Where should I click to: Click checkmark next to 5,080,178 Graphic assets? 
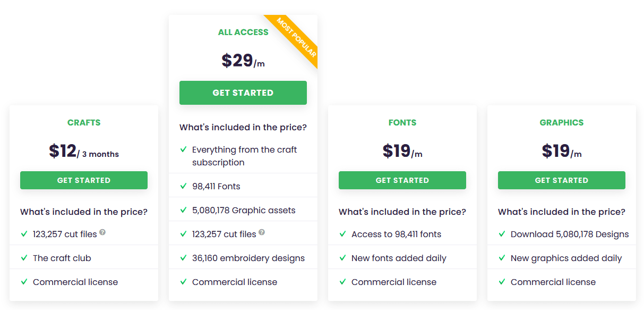[x=183, y=210]
